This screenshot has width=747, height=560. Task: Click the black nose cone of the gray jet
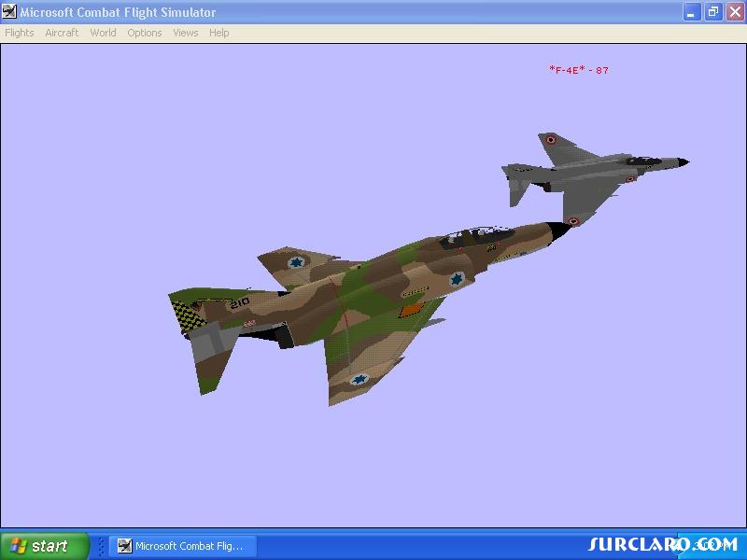coord(684,162)
